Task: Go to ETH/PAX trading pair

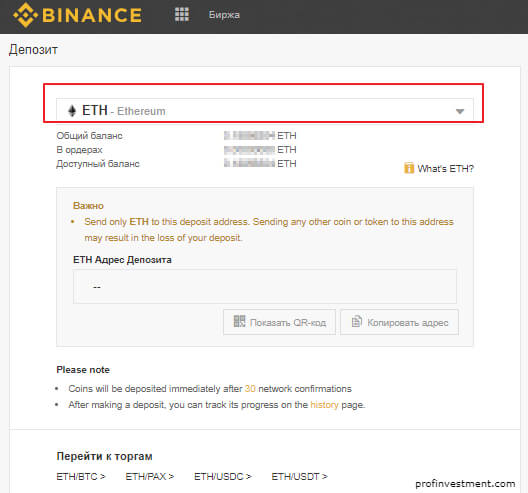Action: pos(150,476)
